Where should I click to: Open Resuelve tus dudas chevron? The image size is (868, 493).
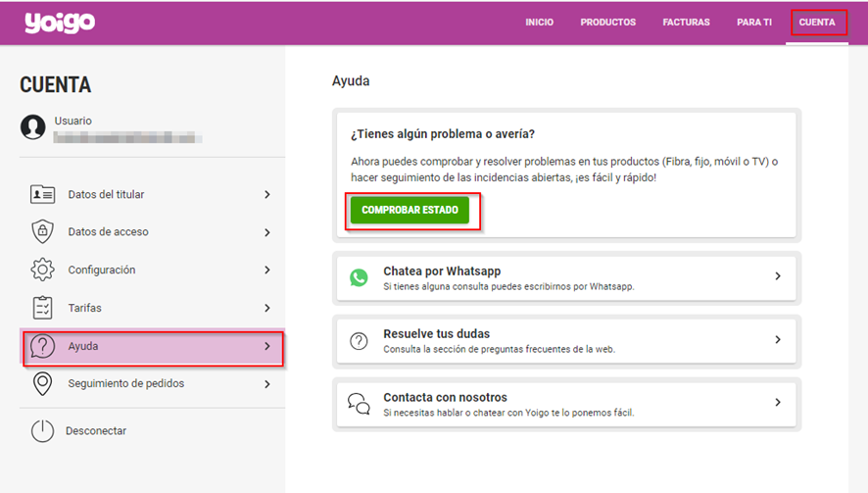click(778, 339)
